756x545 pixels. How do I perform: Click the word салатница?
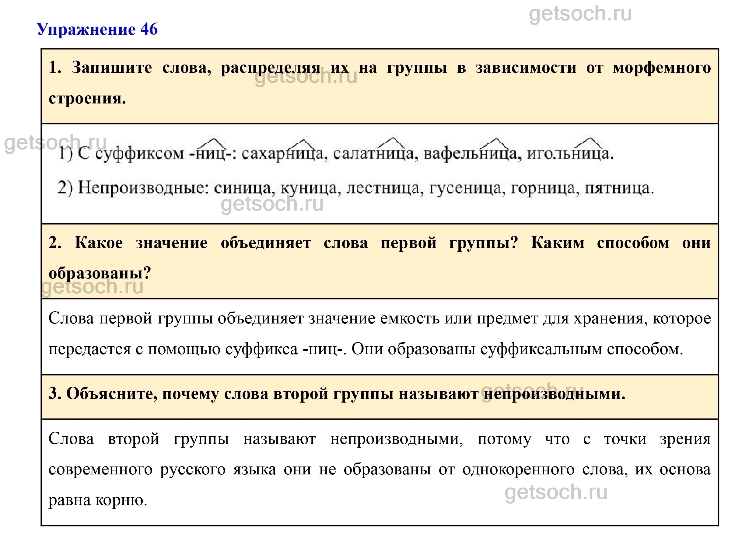click(x=373, y=154)
